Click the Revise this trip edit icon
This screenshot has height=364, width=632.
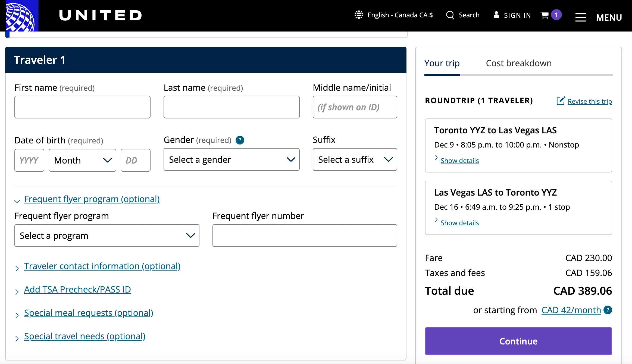pyautogui.click(x=561, y=101)
